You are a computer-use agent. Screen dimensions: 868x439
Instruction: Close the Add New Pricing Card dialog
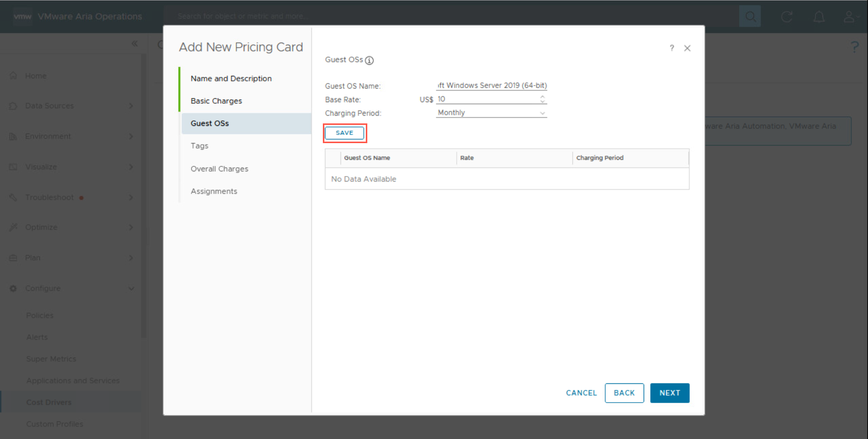(687, 48)
